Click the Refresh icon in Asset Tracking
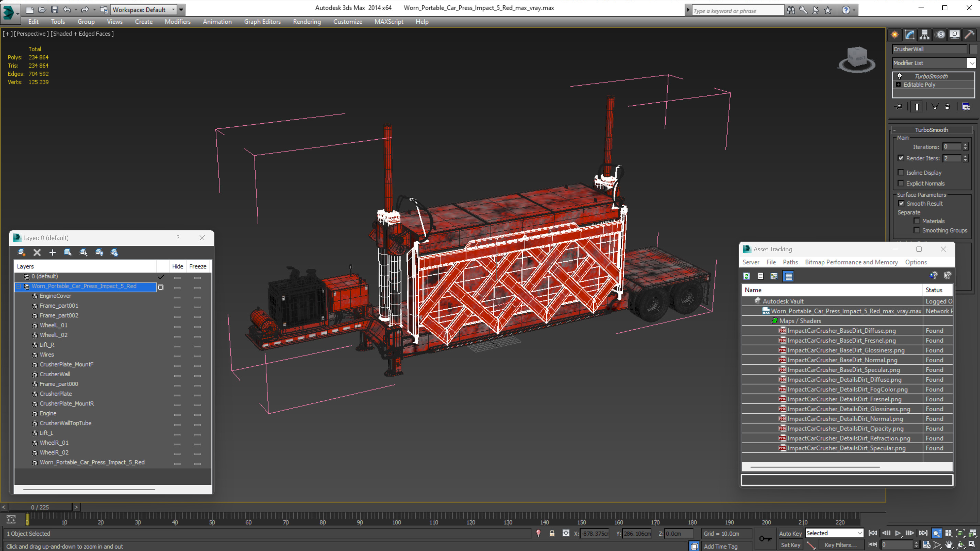The height and width of the screenshot is (551, 980). (x=746, y=276)
